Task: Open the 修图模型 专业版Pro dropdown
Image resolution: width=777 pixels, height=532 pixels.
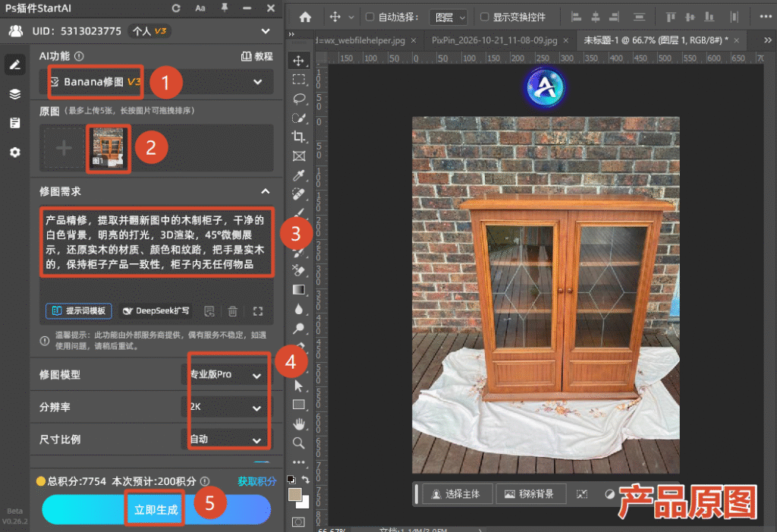Action: [x=227, y=375]
